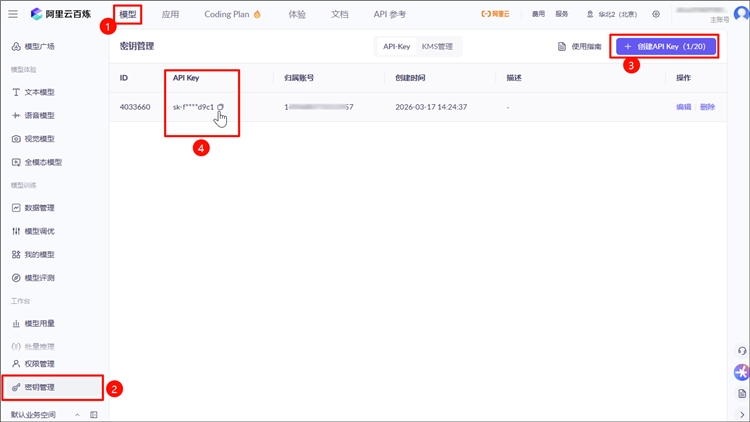Click the ID cell 4033660

tap(135, 107)
